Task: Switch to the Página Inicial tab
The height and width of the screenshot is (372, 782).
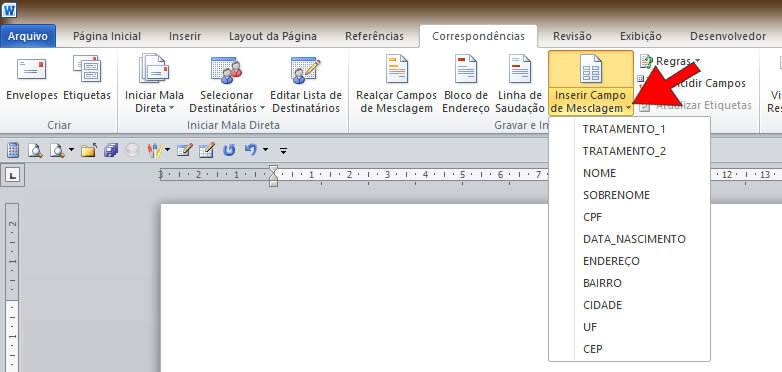Action: (x=107, y=36)
